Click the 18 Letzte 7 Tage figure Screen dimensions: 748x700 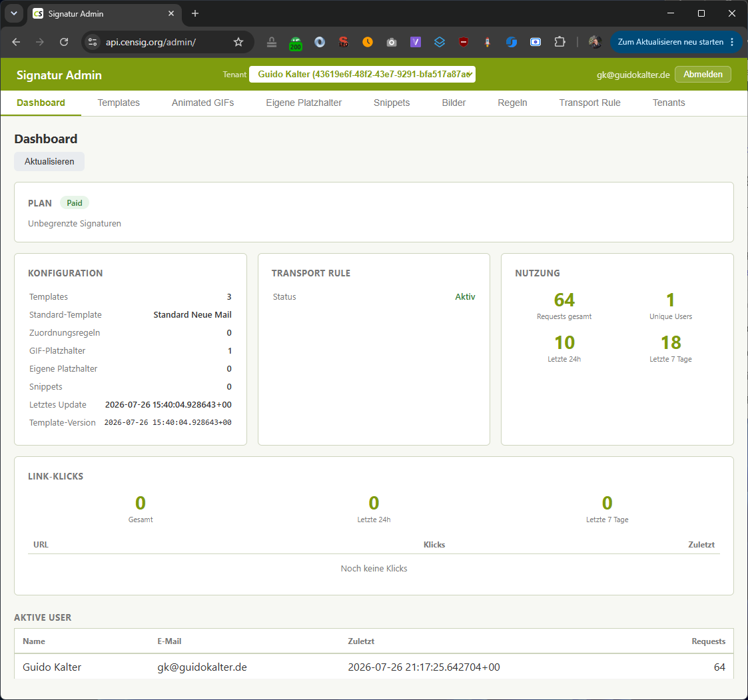click(x=670, y=342)
